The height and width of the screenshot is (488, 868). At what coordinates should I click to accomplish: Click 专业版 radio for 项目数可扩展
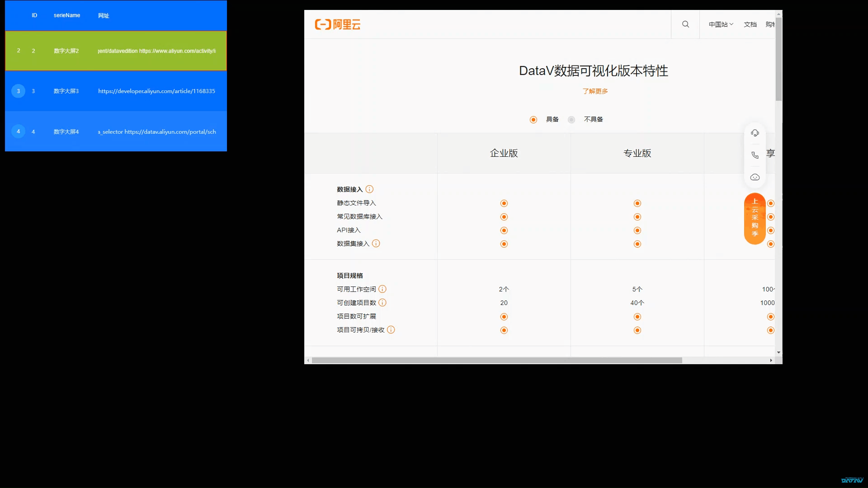(x=637, y=317)
